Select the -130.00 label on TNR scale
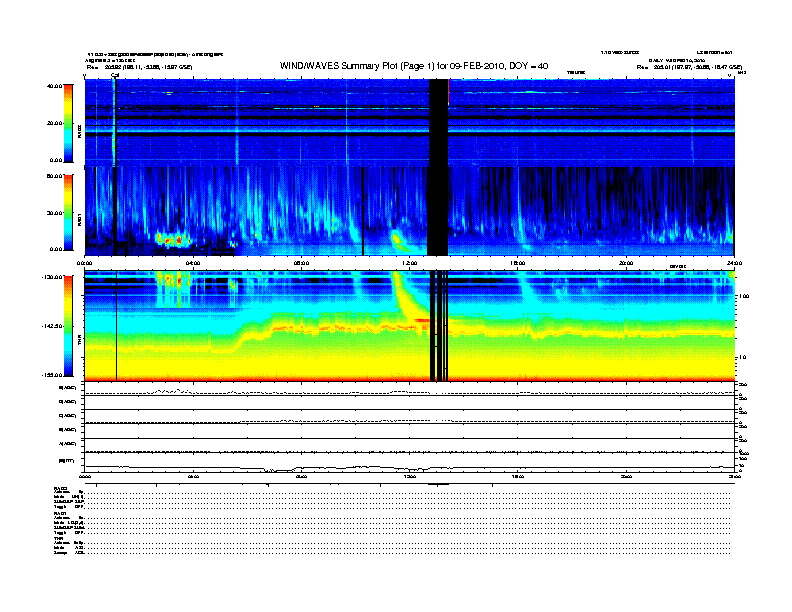The image size is (792, 612). click(52, 277)
